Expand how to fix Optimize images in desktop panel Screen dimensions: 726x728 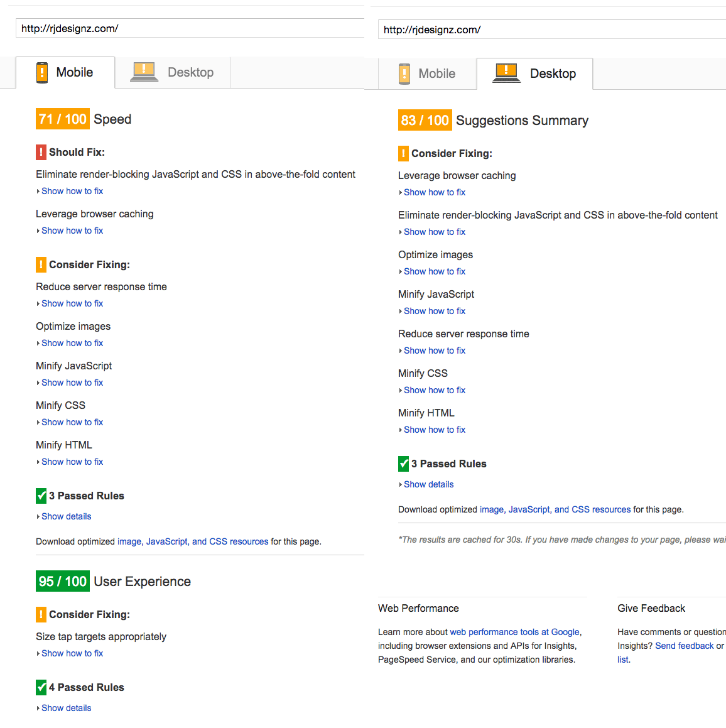click(x=434, y=271)
